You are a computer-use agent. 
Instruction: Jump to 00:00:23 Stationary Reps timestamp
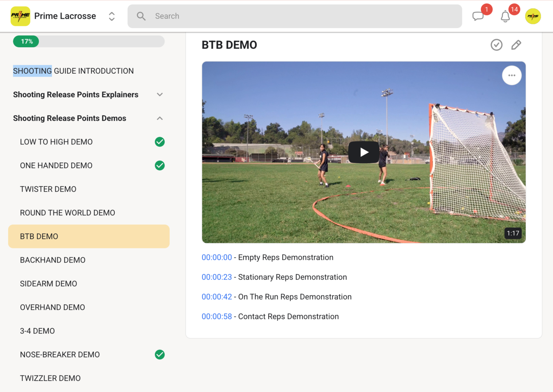[217, 277]
